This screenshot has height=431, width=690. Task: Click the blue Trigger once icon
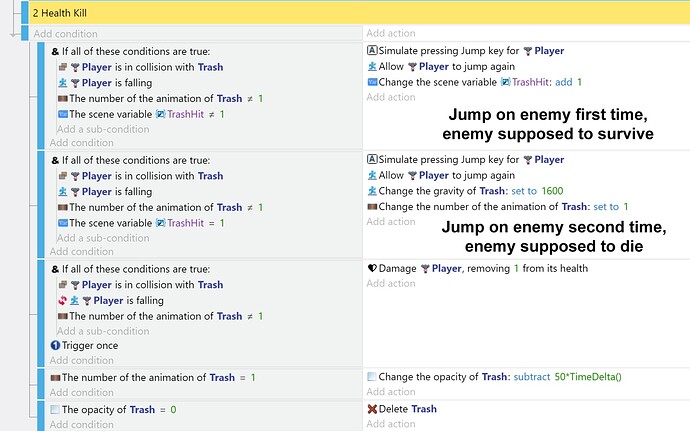pos(55,346)
